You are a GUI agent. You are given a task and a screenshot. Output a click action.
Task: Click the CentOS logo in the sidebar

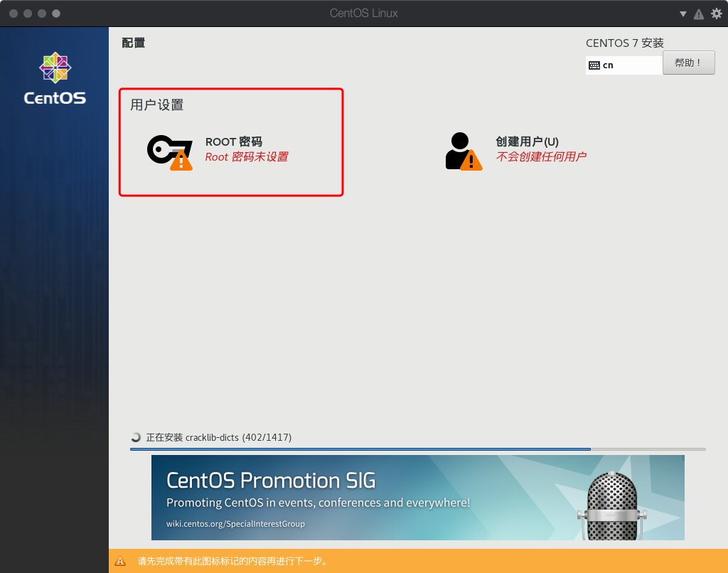pos(55,78)
